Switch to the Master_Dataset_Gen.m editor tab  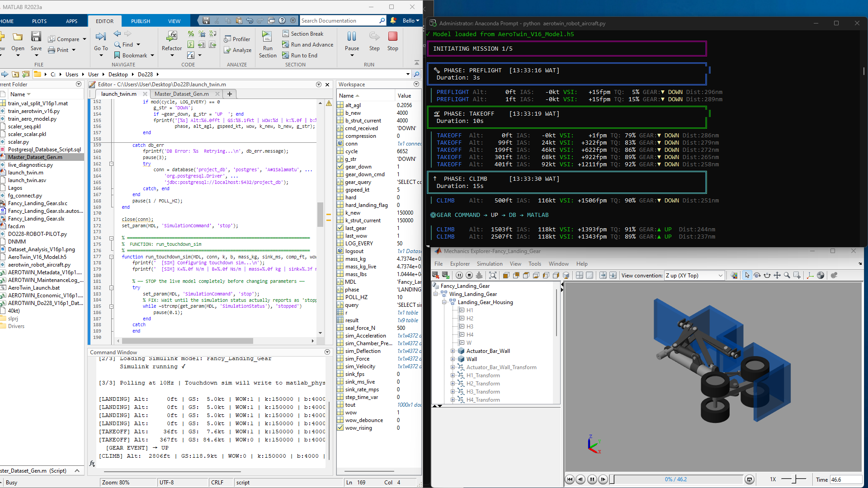tap(182, 94)
